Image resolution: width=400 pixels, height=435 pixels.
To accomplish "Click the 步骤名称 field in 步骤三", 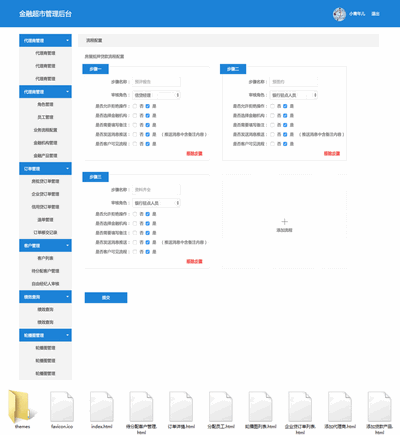I will coord(156,190).
